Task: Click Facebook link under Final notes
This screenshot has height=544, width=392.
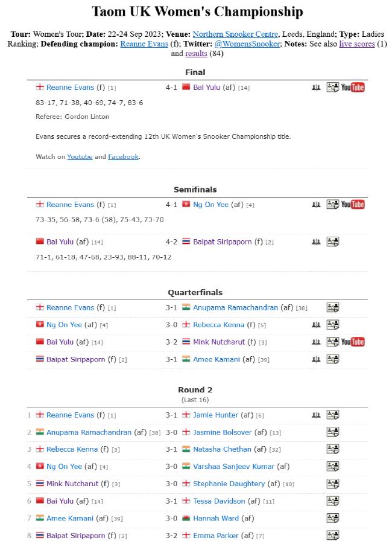Action: [124, 156]
